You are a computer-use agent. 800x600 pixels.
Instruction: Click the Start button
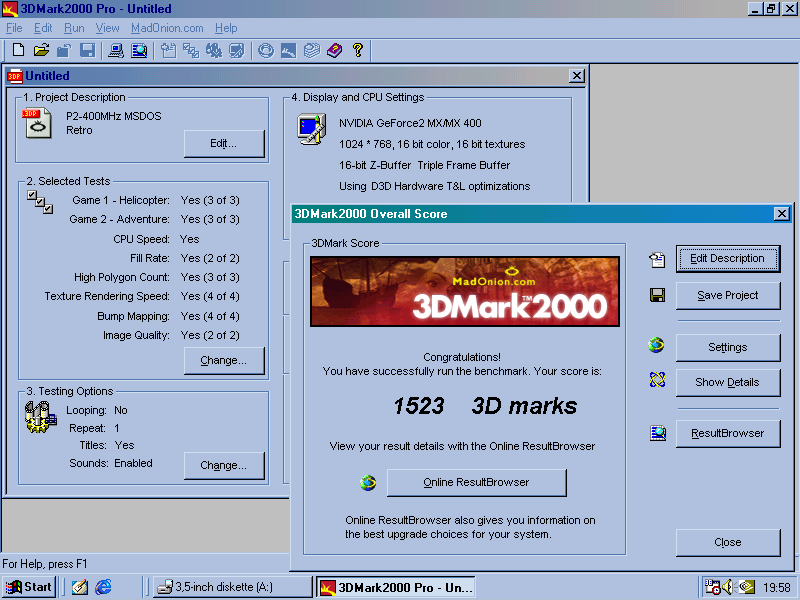(29, 587)
